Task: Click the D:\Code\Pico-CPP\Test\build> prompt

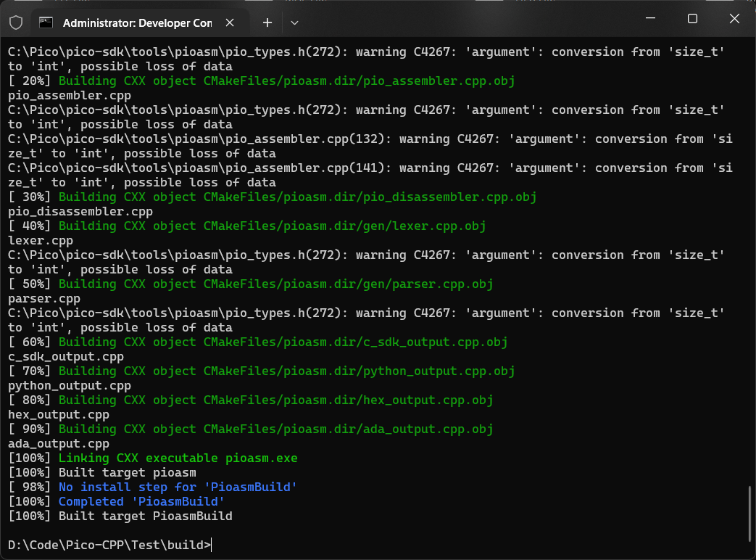Action: point(109,545)
